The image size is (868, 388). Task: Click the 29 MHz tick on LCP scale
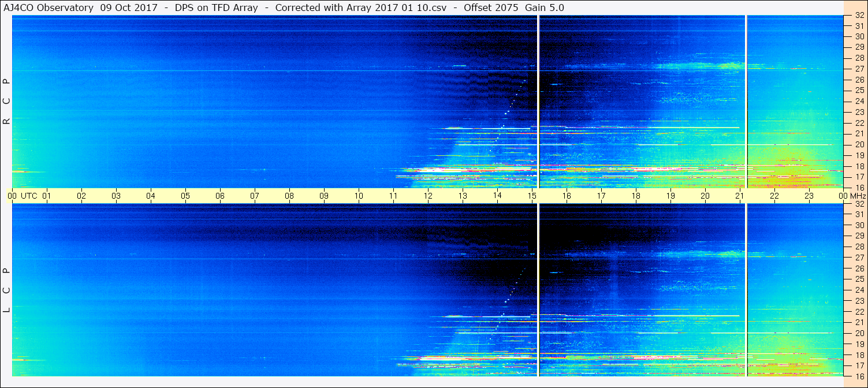(859, 236)
